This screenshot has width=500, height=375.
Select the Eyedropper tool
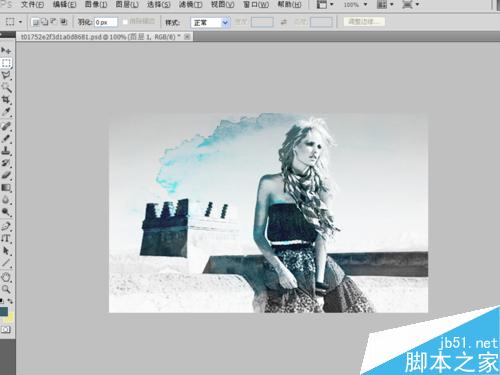[6, 111]
